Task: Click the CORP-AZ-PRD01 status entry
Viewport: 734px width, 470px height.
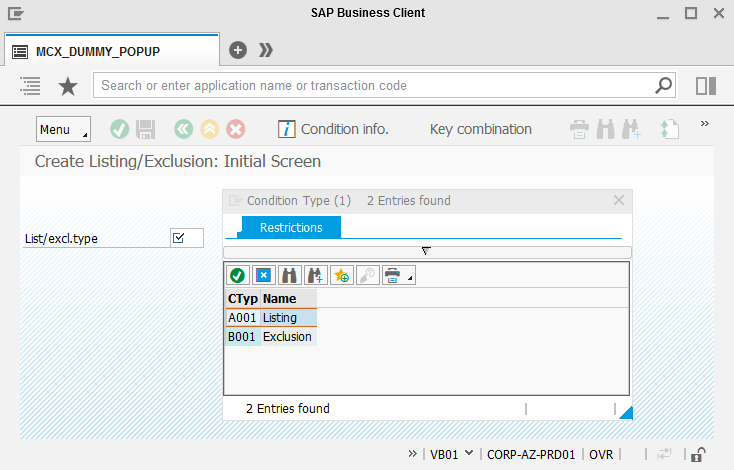Action: [531, 455]
